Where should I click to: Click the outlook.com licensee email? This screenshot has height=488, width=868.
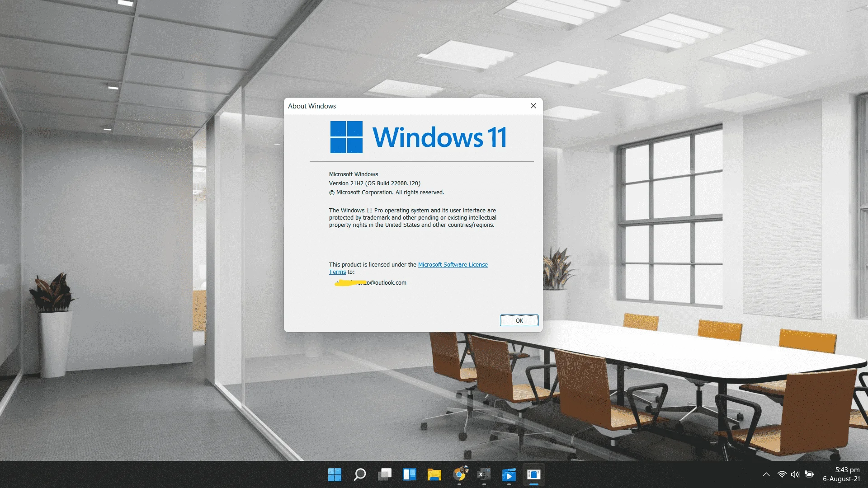(370, 283)
